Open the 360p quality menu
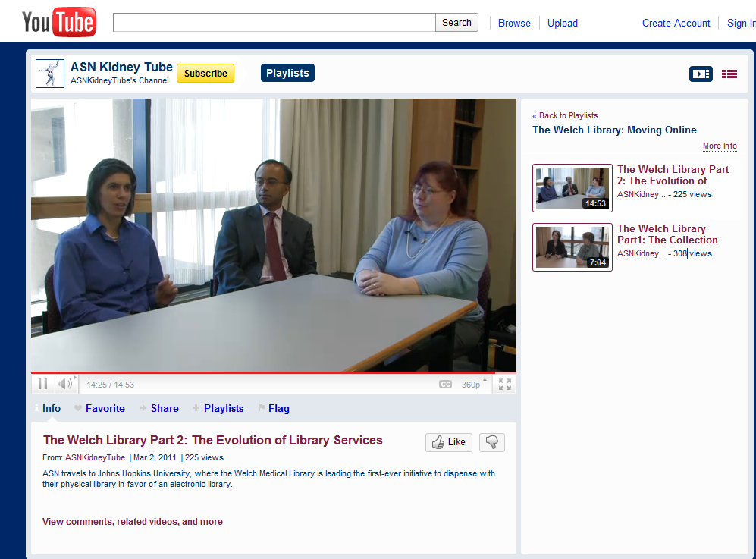 [x=473, y=385]
